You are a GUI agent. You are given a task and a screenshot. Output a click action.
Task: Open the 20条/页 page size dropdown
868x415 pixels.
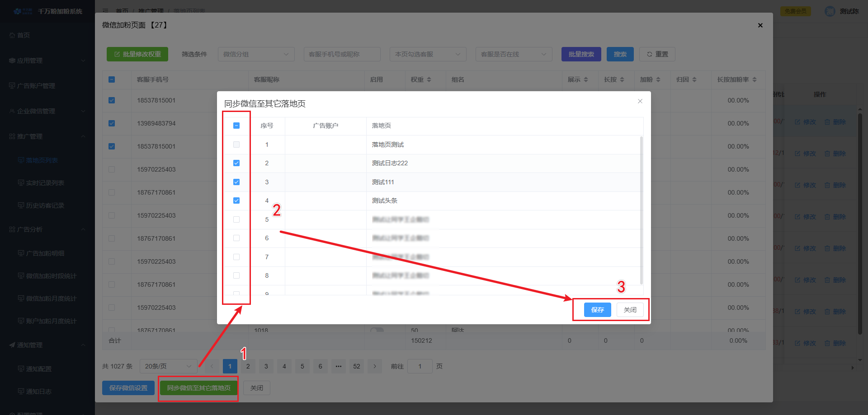pyautogui.click(x=168, y=366)
